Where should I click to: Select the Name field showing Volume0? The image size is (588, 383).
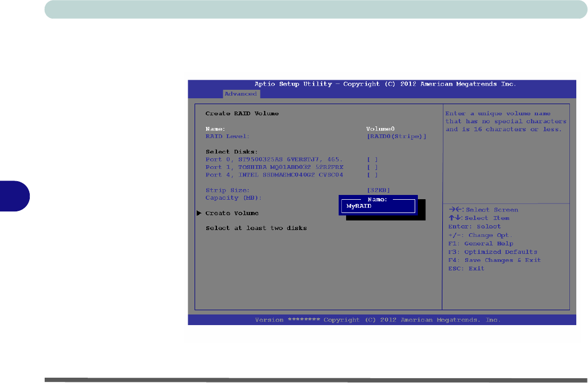point(380,129)
